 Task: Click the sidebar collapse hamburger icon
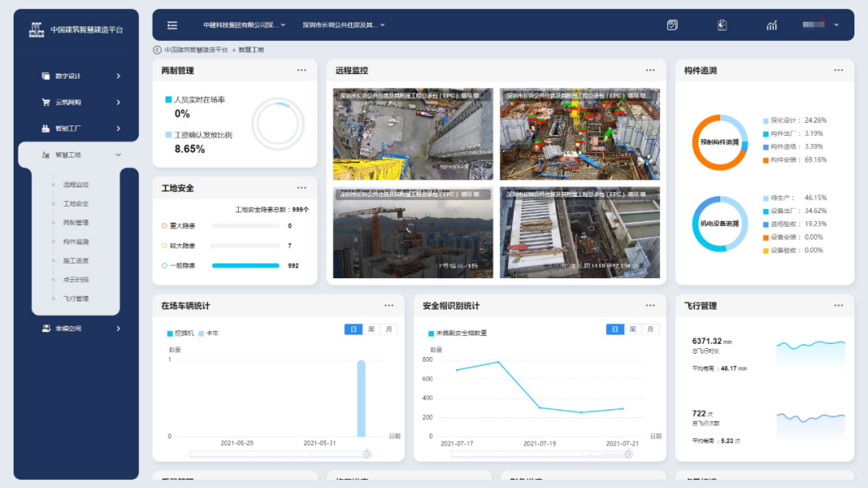[x=172, y=25]
